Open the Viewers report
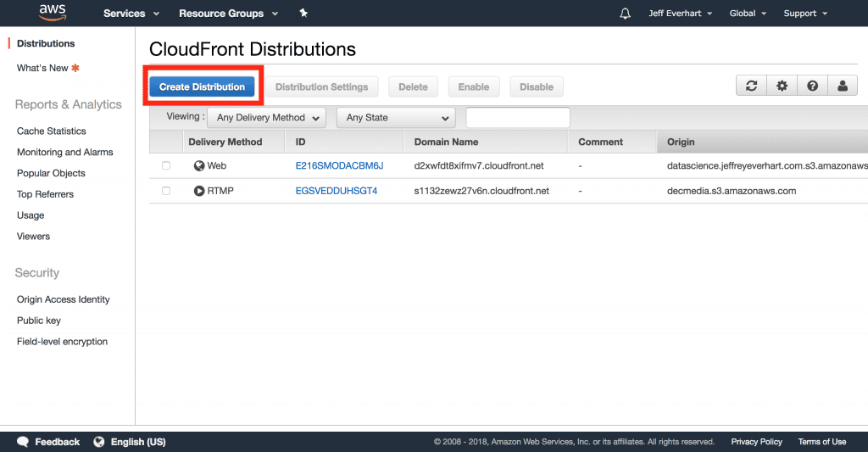 coord(33,236)
